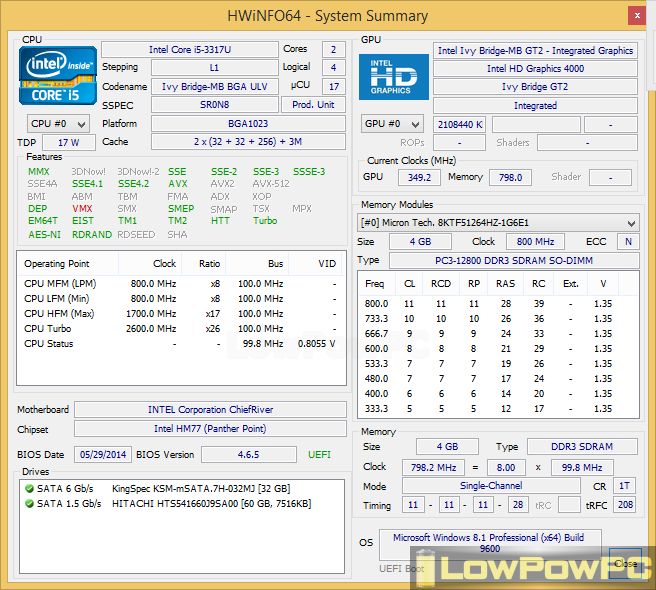
Task: Click the SR0N8 SSPEC field
Action: coord(215,105)
